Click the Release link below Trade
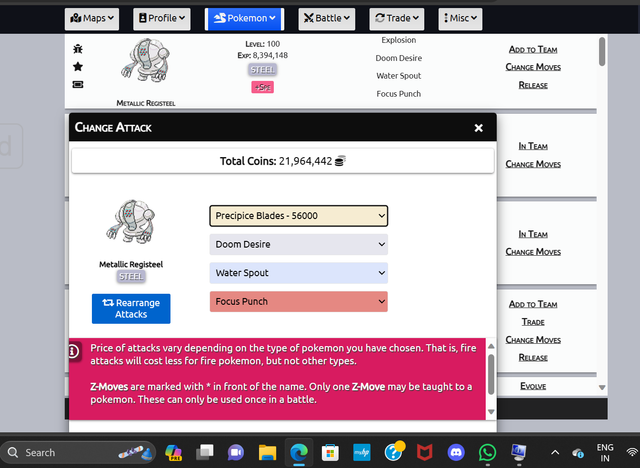The image size is (640, 468). pyautogui.click(x=533, y=358)
